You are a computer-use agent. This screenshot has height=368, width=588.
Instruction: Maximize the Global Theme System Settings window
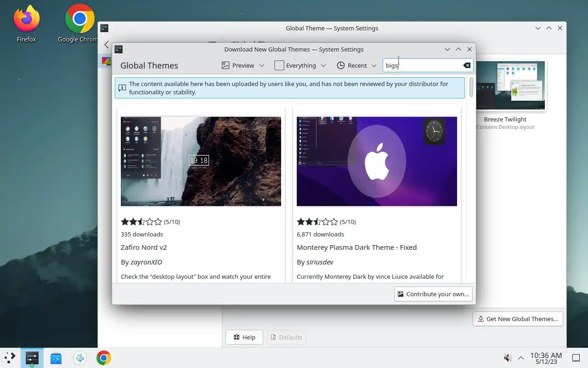pos(549,28)
